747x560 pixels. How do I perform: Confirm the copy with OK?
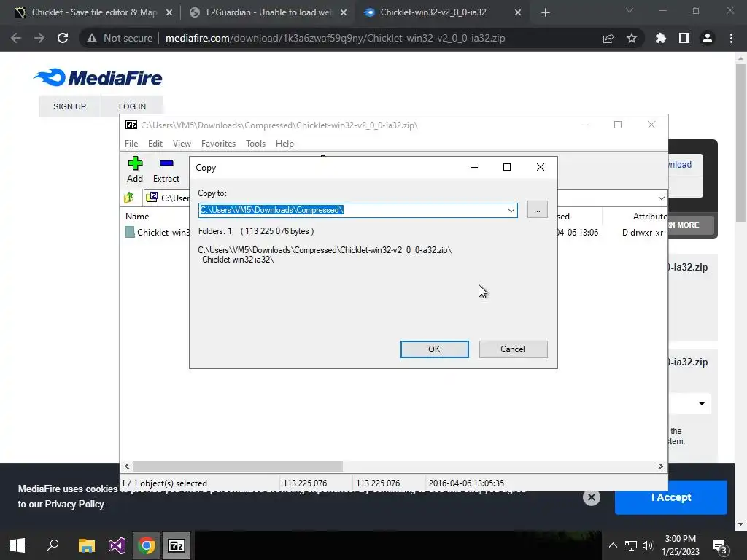pyautogui.click(x=435, y=349)
